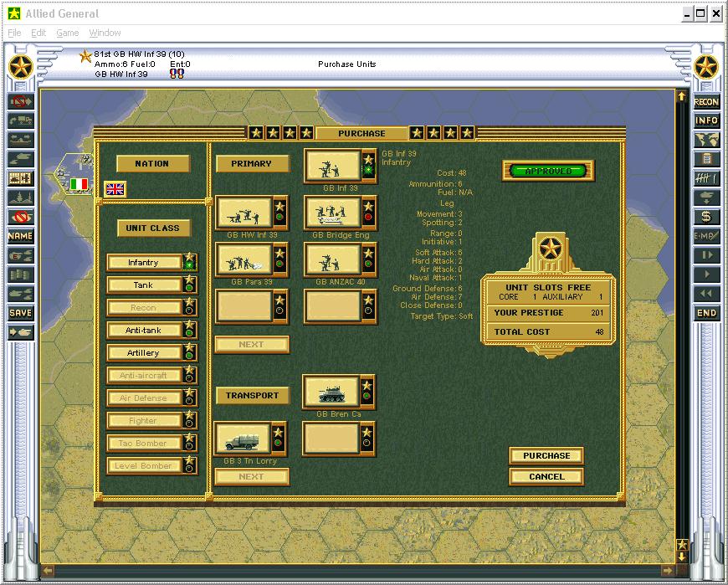Toggle the hex grid icon

pos(20,178)
